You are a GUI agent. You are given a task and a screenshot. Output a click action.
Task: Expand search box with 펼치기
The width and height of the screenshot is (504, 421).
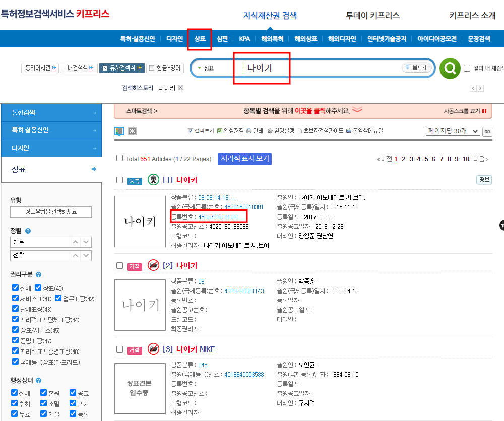416,67
